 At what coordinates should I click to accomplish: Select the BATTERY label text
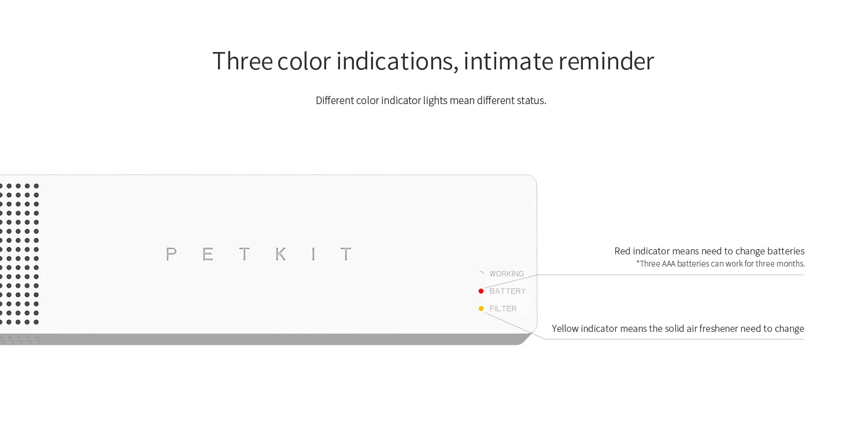(x=508, y=291)
